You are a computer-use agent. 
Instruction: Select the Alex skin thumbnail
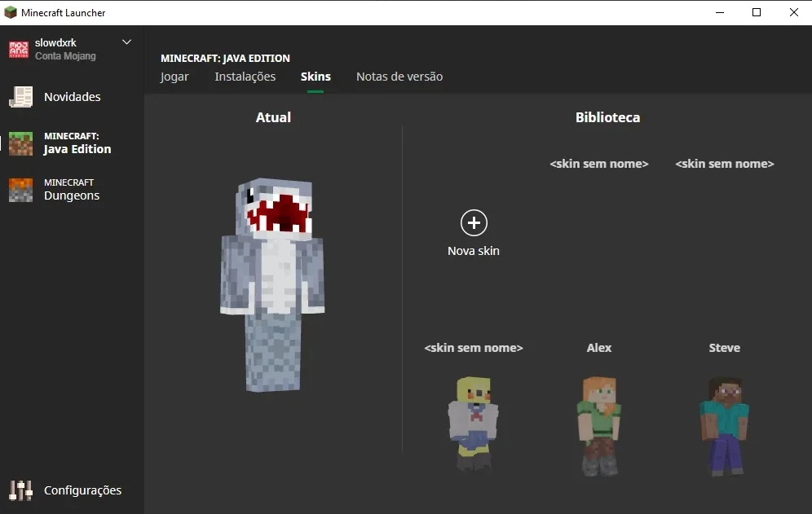click(x=599, y=425)
